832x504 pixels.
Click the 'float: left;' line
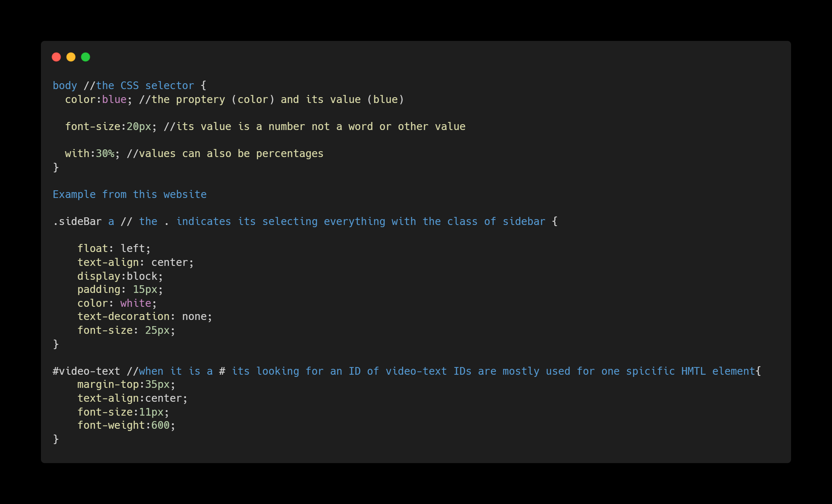114,248
